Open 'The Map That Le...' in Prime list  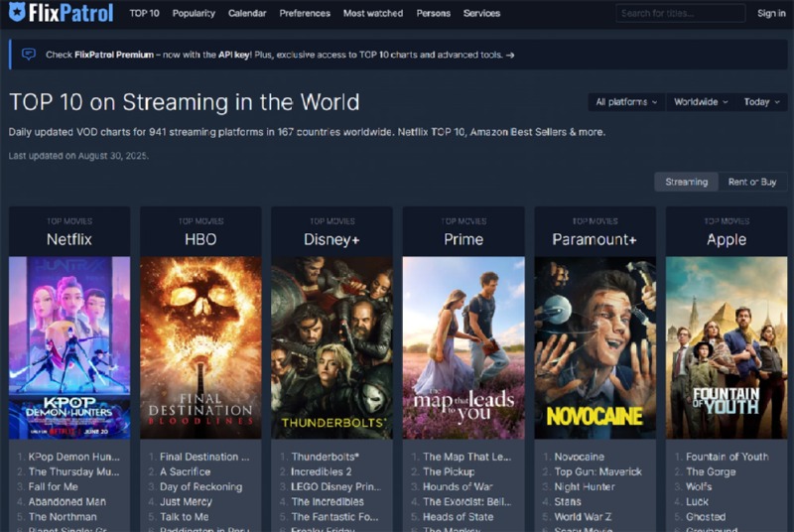(x=466, y=457)
